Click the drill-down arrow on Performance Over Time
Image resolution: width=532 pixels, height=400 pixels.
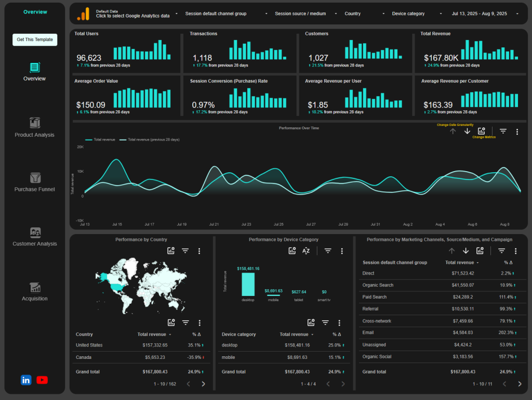tap(467, 132)
